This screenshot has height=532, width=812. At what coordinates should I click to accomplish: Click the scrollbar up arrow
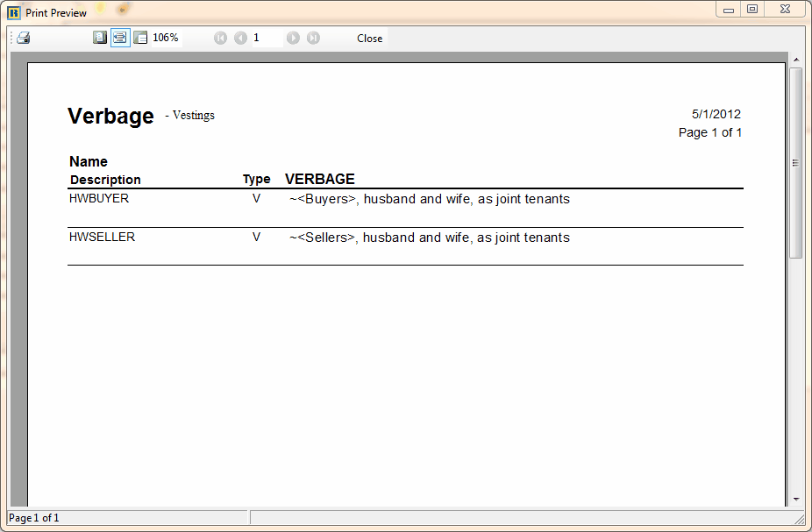pyautogui.click(x=796, y=60)
